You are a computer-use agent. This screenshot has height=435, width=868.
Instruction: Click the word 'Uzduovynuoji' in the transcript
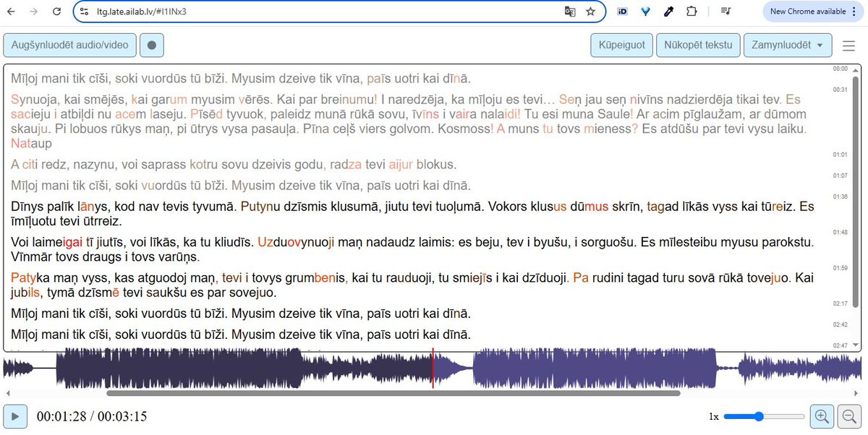[x=296, y=242]
